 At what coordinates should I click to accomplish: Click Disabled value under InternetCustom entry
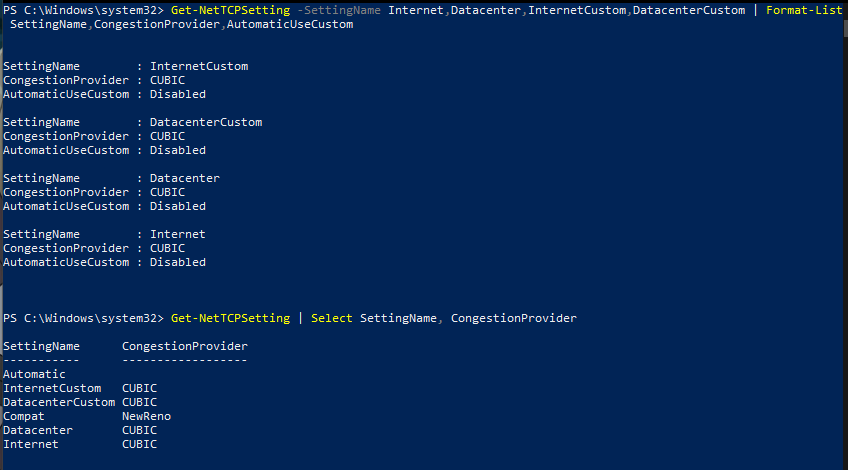click(x=178, y=94)
